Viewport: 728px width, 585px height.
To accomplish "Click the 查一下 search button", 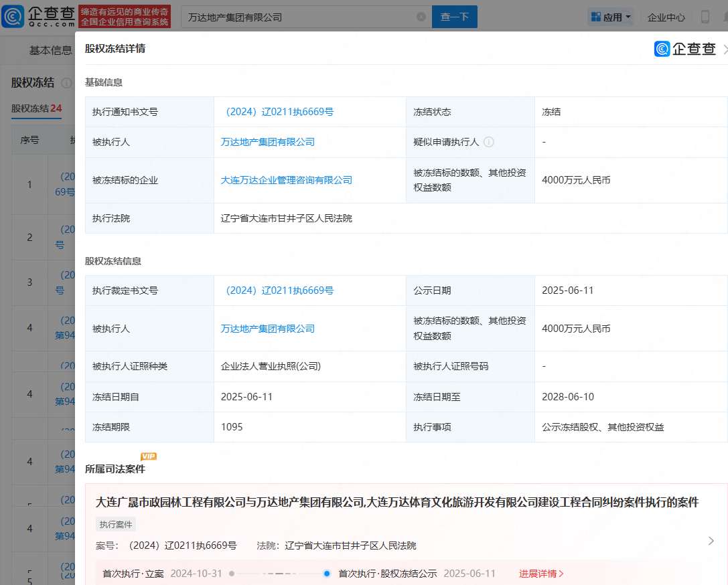I will (x=455, y=17).
